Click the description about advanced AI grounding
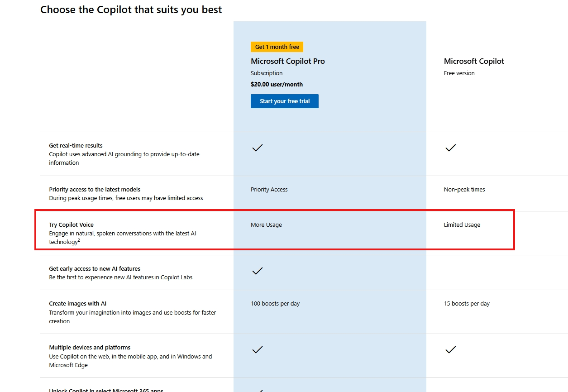Screen dimensions: 568x392 (x=124, y=158)
